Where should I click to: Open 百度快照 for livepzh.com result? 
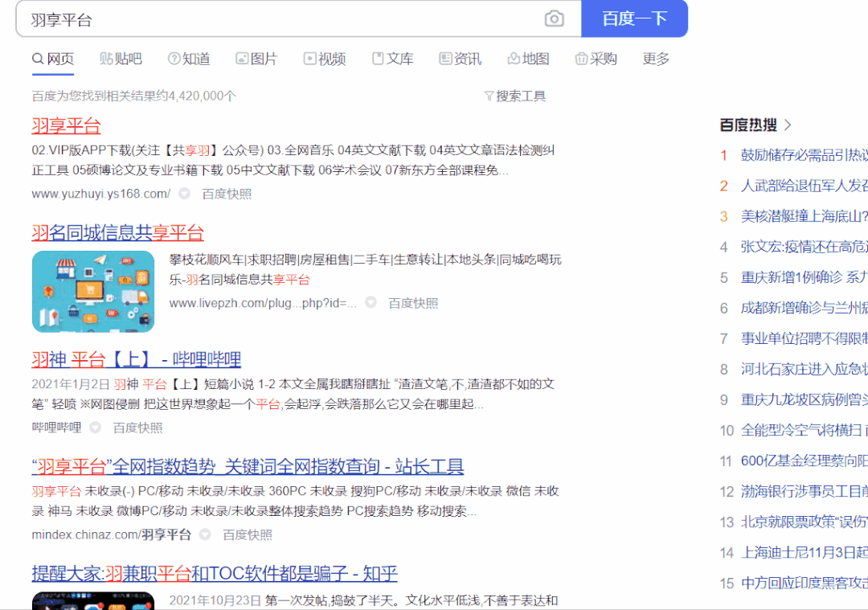point(413,303)
